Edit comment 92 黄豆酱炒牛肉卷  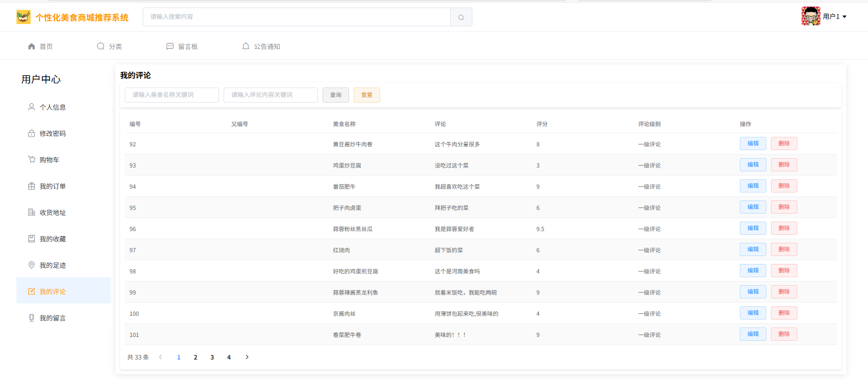point(753,144)
